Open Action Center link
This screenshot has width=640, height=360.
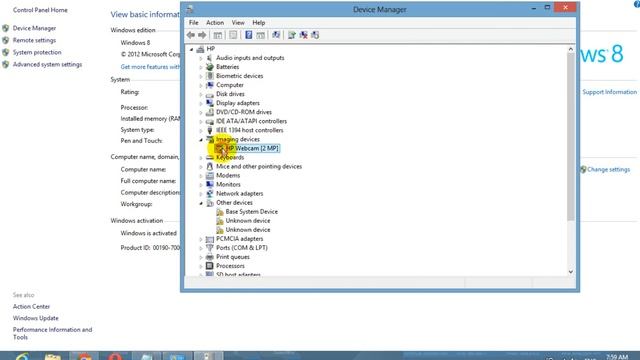point(31,307)
